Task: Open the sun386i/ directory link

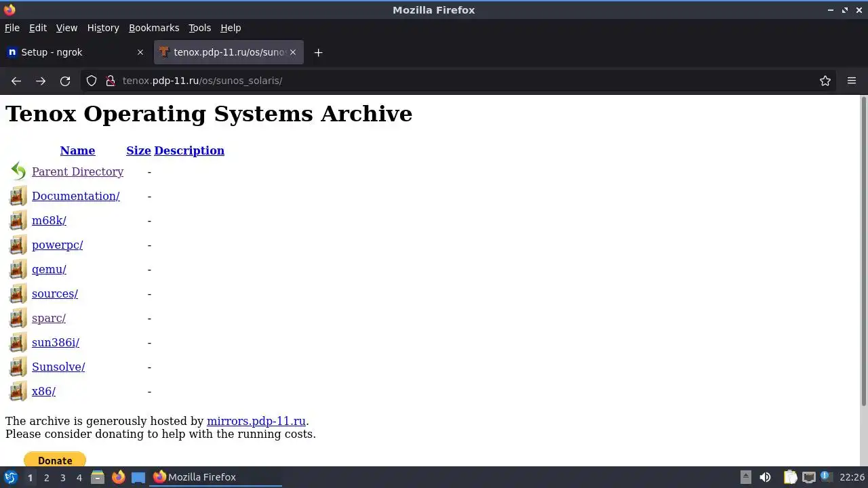Action: click(x=56, y=342)
